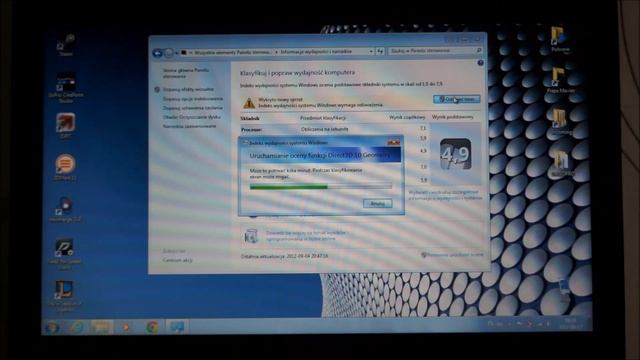Open Dopasuj opcje indeksowania link
Screen dimensions: 640x360
tap(193, 99)
